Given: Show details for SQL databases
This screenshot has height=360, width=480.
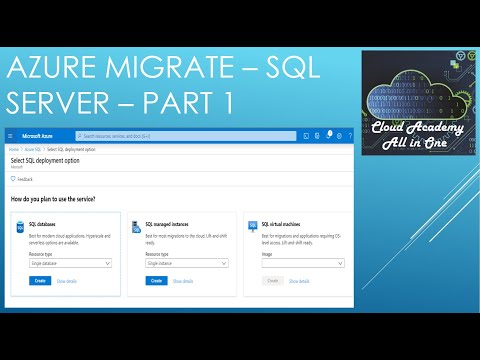Looking at the screenshot, I should [67, 281].
